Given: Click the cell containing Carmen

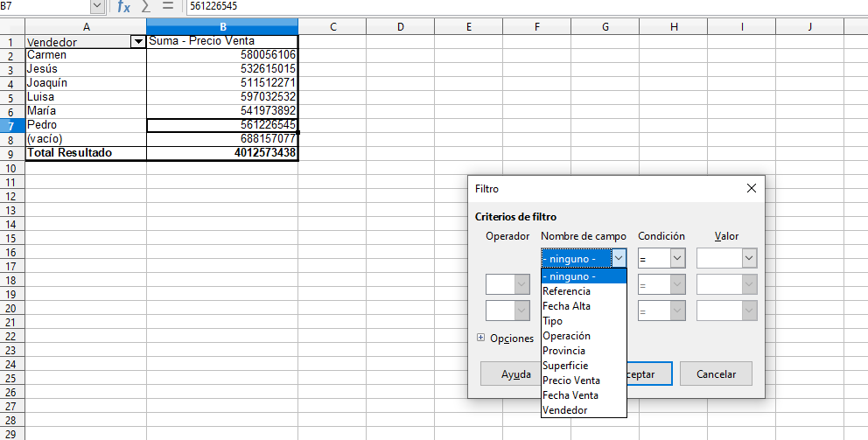Looking at the screenshot, I should point(86,55).
